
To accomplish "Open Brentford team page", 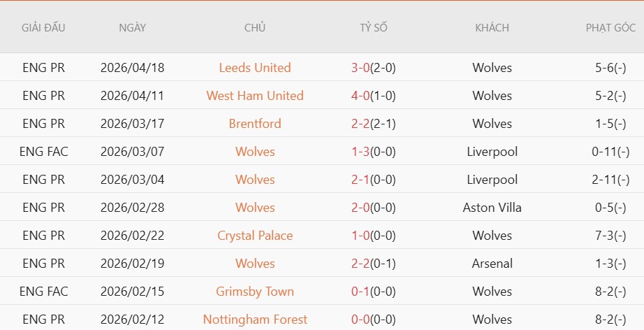I will [x=254, y=124].
